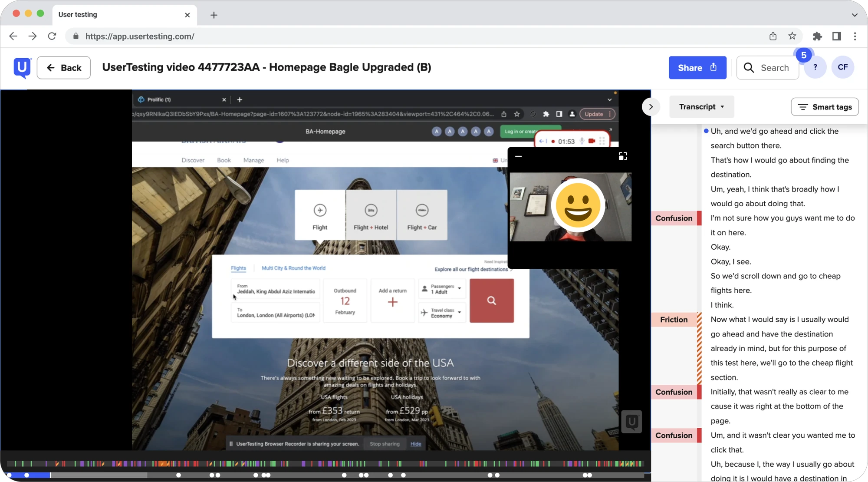Viewport: 868px width, 482px height.
Task: Click the share page icon in address bar
Action: coord(773,36)
